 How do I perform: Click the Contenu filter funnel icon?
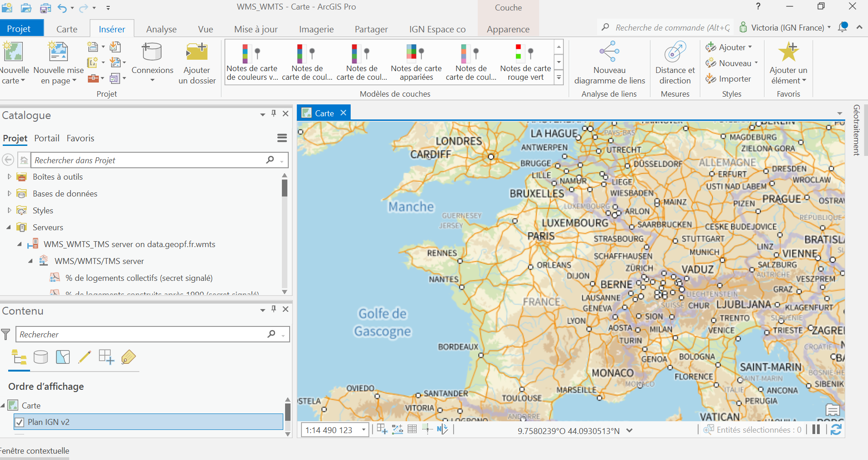point(6,334)
